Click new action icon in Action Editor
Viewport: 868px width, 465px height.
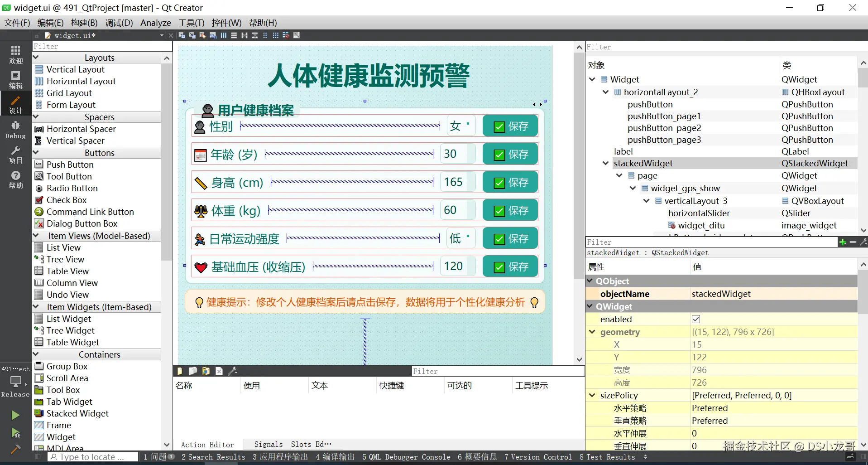coord(179,371)
